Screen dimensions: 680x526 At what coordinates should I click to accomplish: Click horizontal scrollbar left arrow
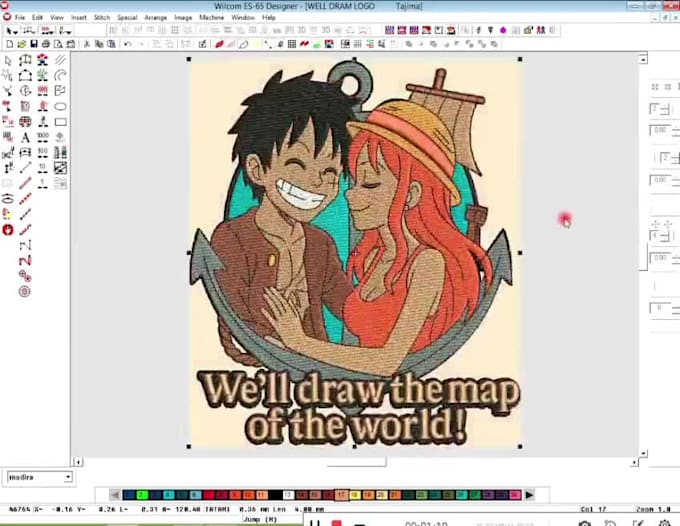tap(78, 462)
